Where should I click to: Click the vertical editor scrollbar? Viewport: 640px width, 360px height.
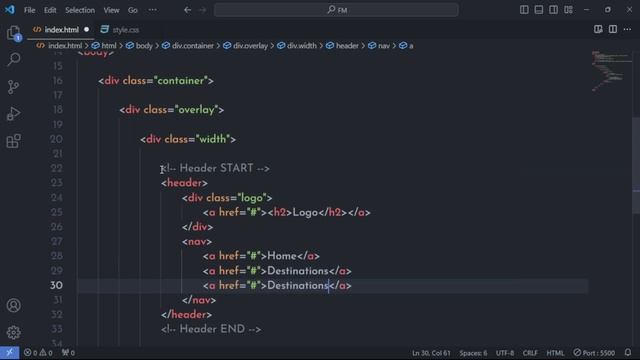point(636,165)
